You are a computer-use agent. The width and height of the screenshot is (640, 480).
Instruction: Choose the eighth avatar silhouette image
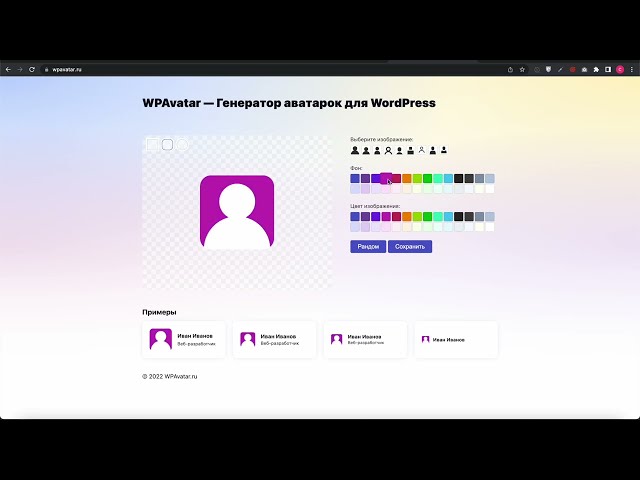pos(433,151)
